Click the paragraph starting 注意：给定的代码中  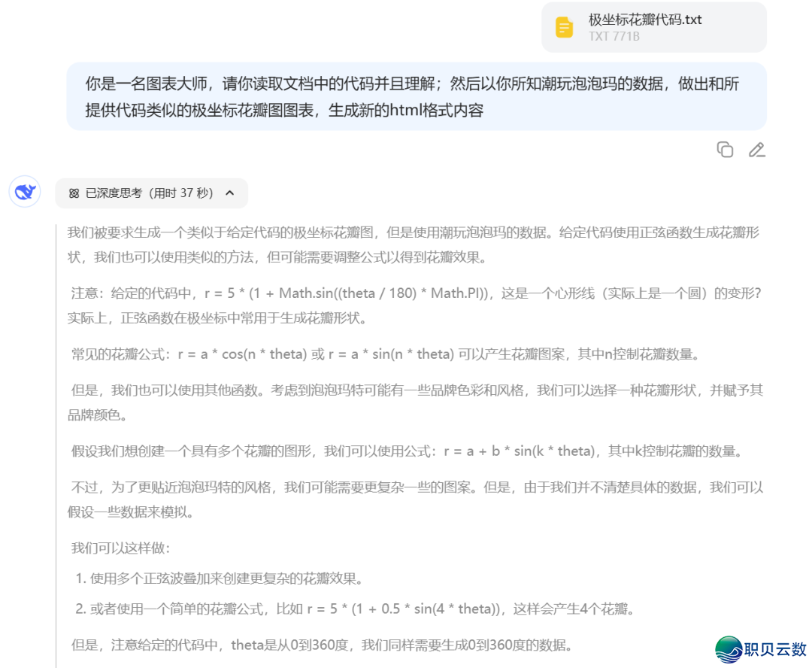point(414,305)
